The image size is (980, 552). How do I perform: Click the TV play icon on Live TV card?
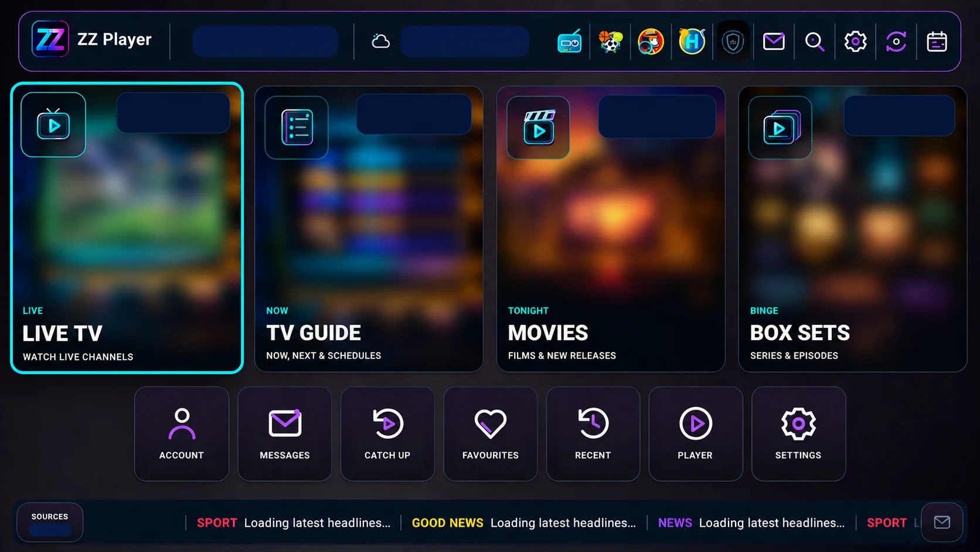coord(53,124)
